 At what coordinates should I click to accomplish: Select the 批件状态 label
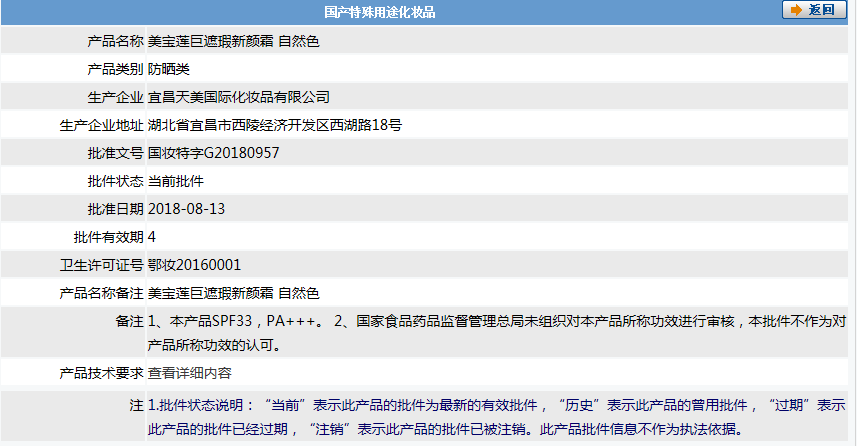coord(115,181)
